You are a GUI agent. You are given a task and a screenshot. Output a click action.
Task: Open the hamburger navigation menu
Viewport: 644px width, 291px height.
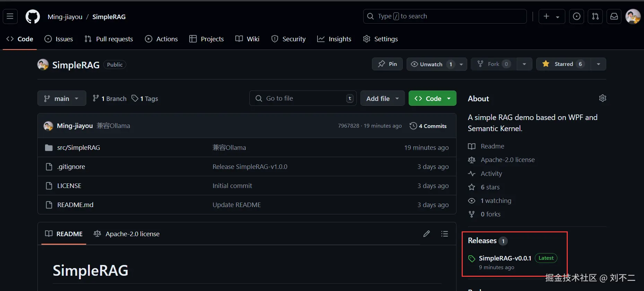click(x=10, y=16)
